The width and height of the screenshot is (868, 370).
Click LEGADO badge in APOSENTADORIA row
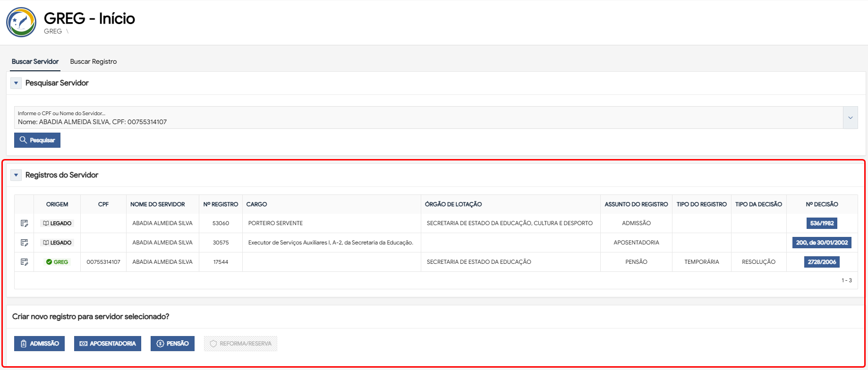click(x=57, y=243)
